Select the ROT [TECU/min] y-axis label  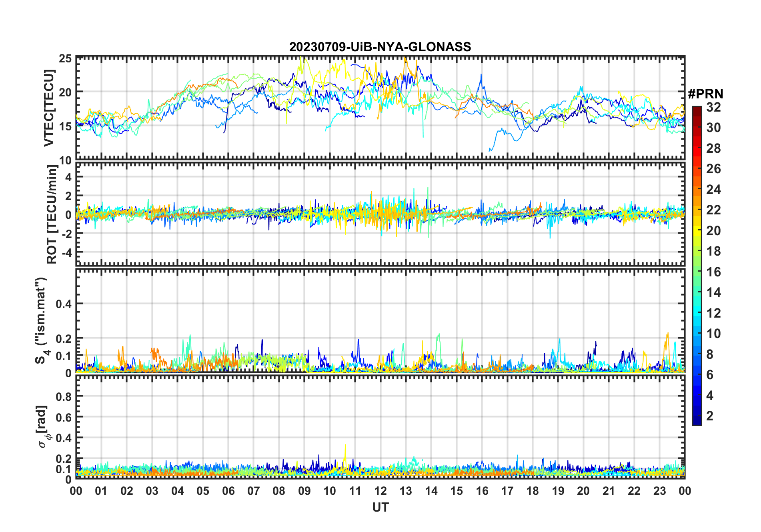tap(52, 214)
